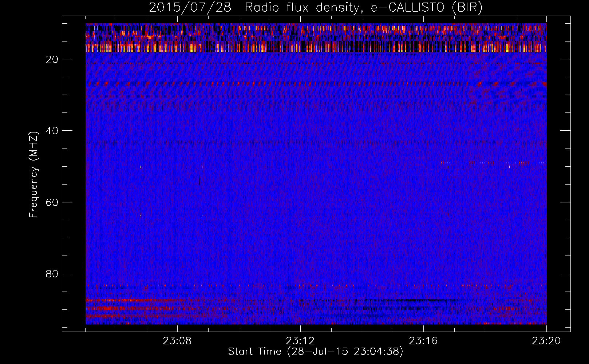Viewport: 589px width, 364px height.
Task: Click the 40 MHz frequency tick label
Action: tap(52, 131)
